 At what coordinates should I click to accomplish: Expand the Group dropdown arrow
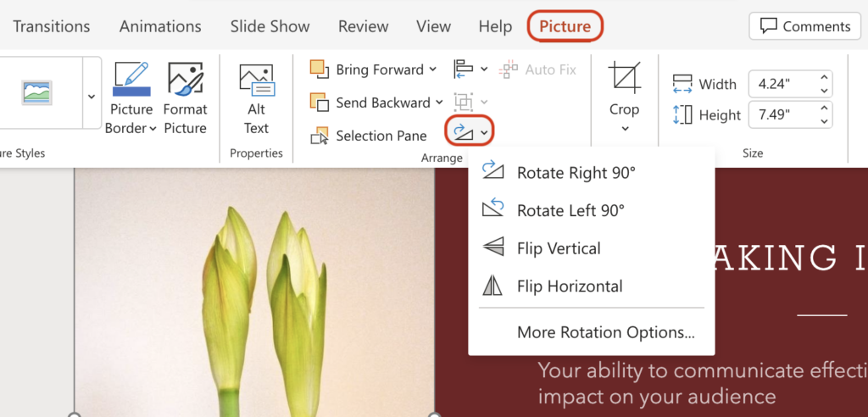click(x=484, y=102)
